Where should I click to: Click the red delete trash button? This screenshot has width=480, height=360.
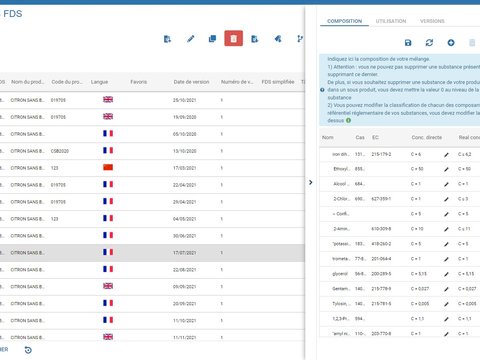[233, 38]
